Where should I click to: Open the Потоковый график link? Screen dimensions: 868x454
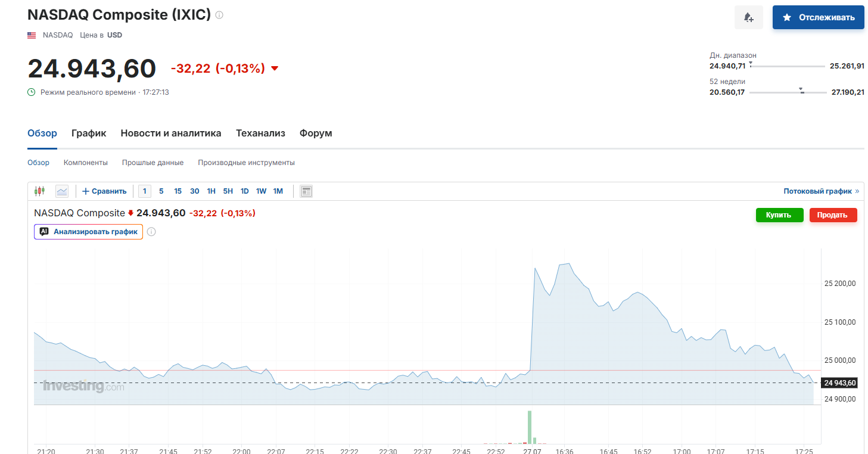821,191
